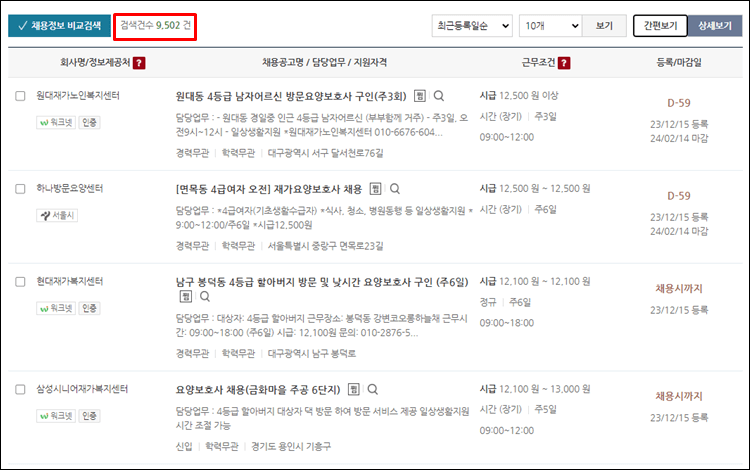Image resolution: width=750 pixels, height=470 pixels.
Task: Click the magnifier icon next to the 면목동 job title
Action: pyautogui.click(x=394, y=189)
